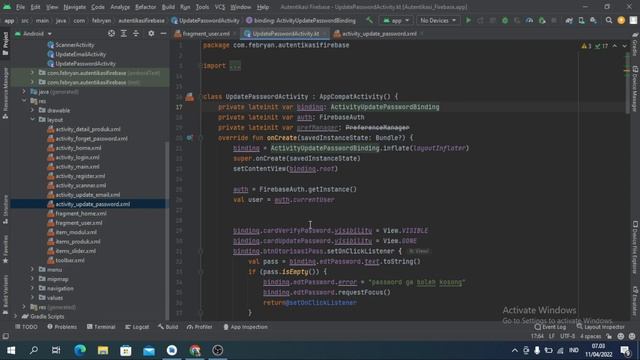Click the Make Project hammer icon
The height and width of the screenshot is (360, 640).
(x=369, y=20)
